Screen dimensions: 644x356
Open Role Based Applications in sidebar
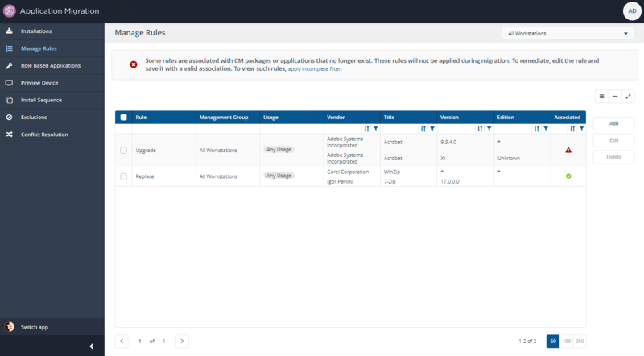tap(50, 65)
